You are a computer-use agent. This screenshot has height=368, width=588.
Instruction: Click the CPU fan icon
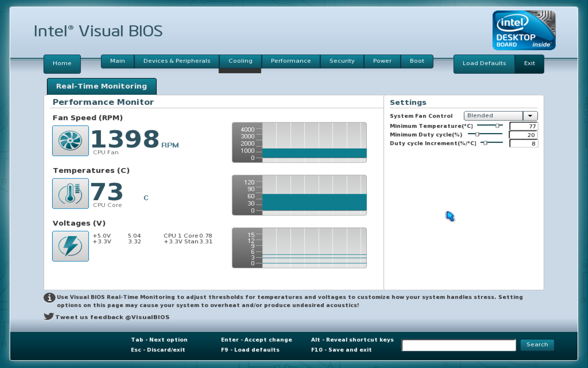click(x=70, y=141)
